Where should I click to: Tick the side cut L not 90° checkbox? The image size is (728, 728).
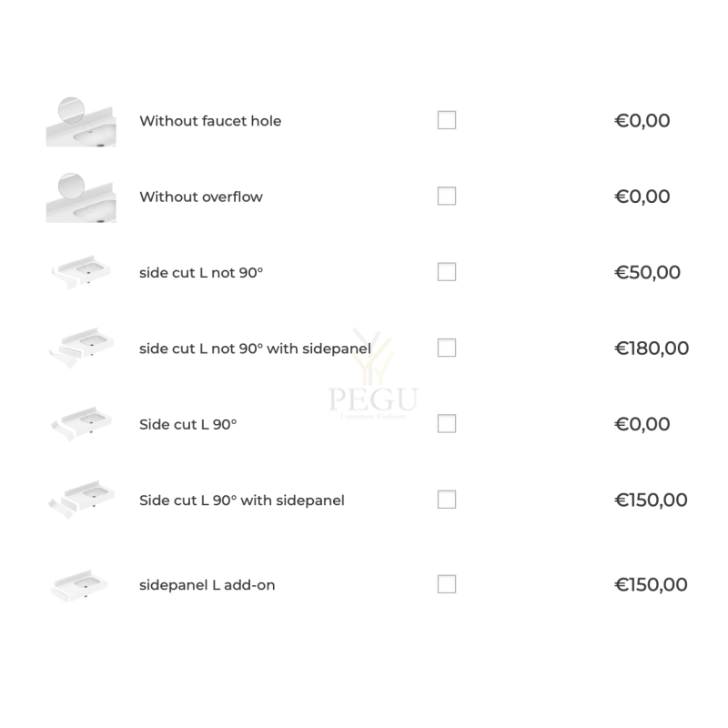(446, 272)
